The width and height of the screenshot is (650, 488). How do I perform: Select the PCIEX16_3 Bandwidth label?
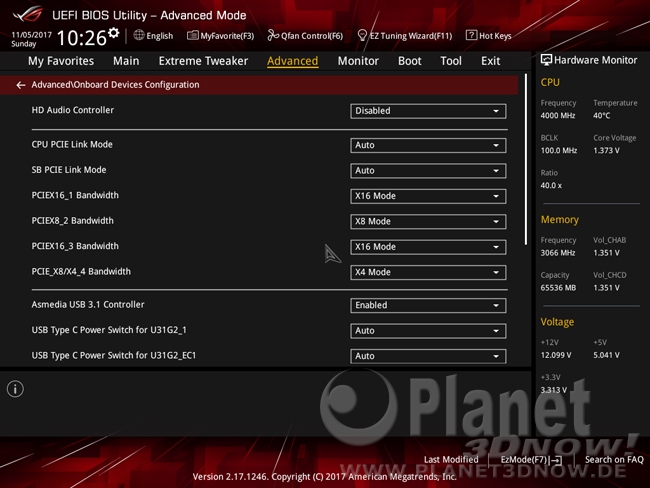pos(75,246)
